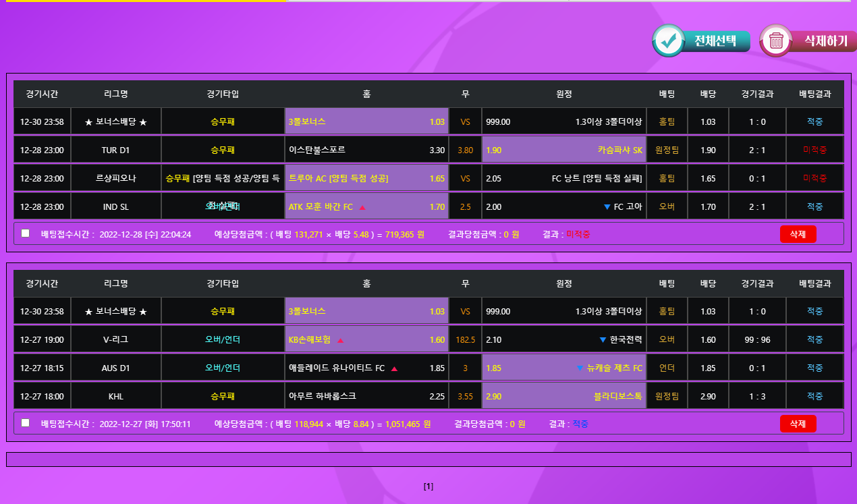
Task: Click the 배팅결과 column header in second table
Action: click(814, 283)
